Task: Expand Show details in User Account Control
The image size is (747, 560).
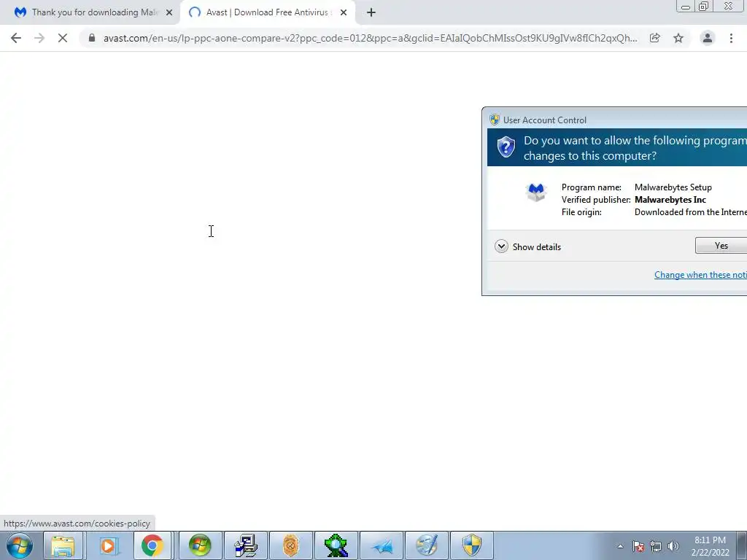Action: pyautogui.click(x=528, y=246)
